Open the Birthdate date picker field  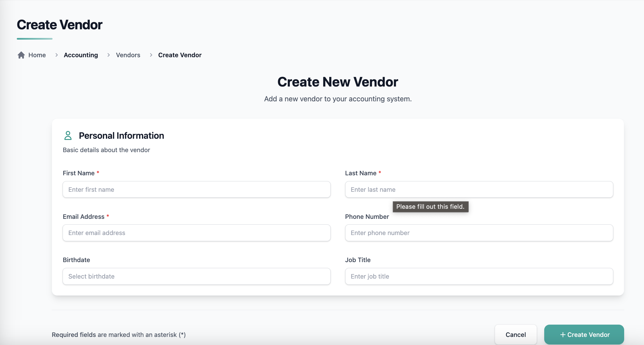[x=196, y=276]
